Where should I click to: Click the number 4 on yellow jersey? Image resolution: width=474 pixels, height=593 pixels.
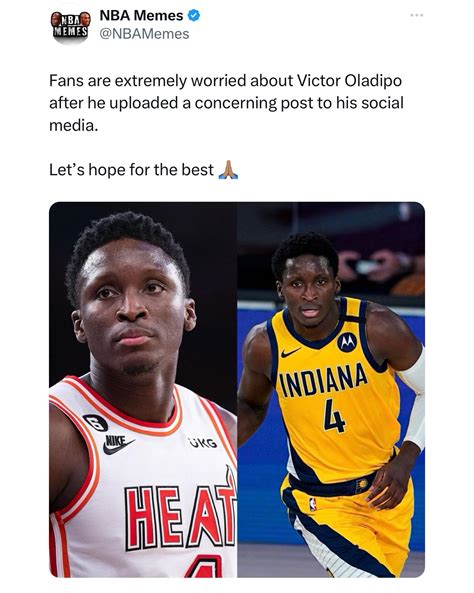335,418
